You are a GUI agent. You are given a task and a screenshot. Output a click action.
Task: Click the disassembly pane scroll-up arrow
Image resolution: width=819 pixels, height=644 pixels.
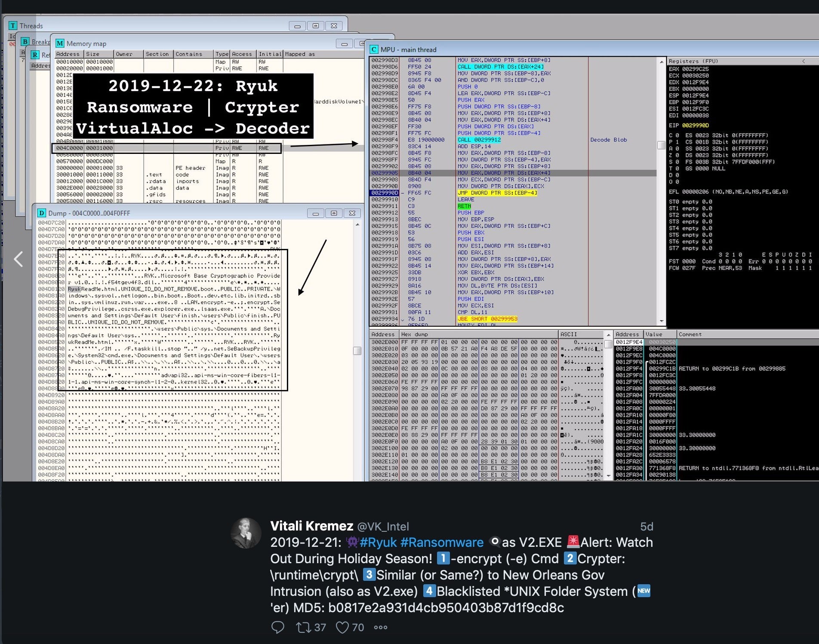661,62
